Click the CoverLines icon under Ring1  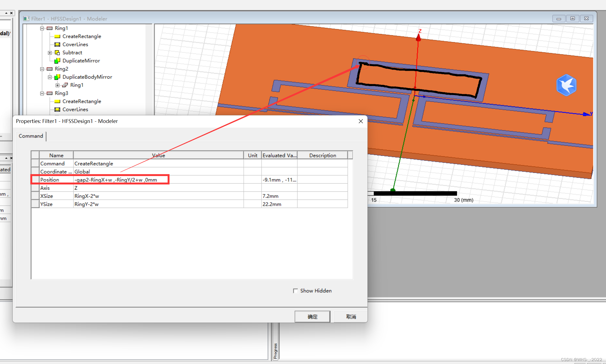(57, 44)
